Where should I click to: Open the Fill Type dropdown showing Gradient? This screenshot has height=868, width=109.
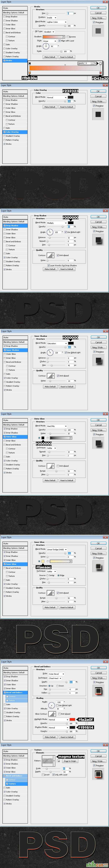(49, 32)
